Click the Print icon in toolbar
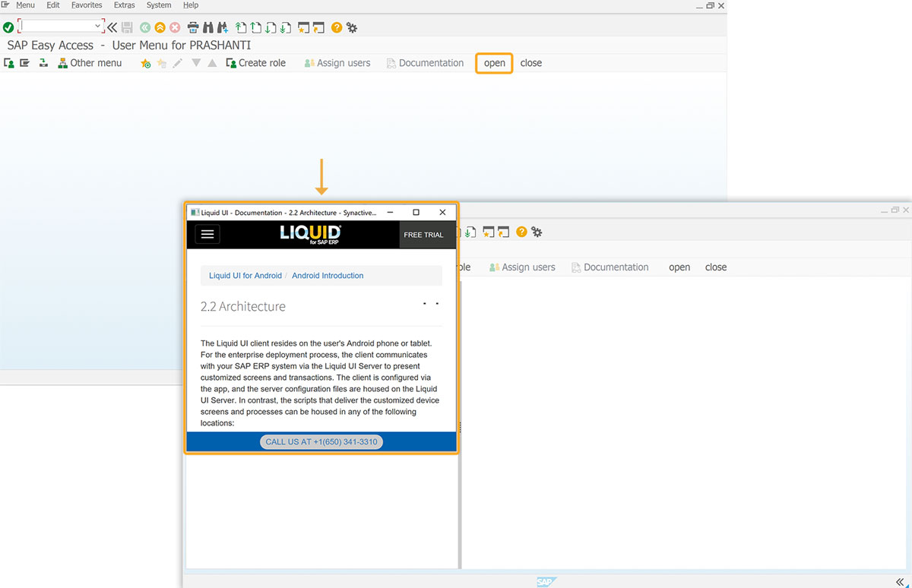The width and height of the screenshot is (912, 588). coord(193,27)
